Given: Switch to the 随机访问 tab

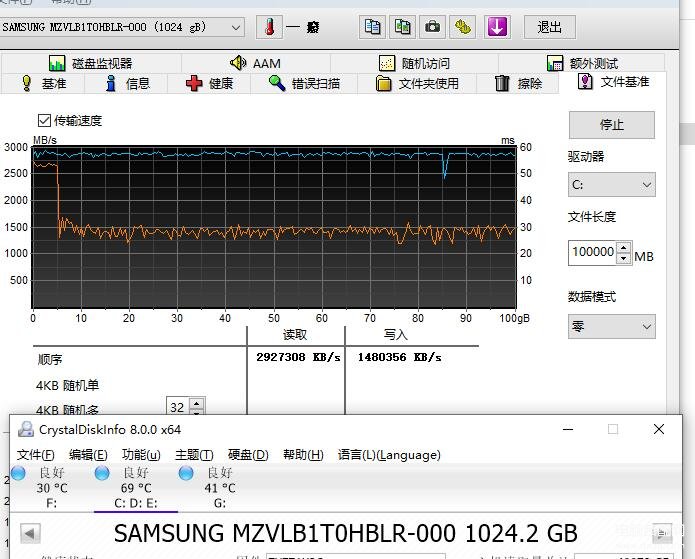Looking at the screenshot, I should click(x=414, y=63).
